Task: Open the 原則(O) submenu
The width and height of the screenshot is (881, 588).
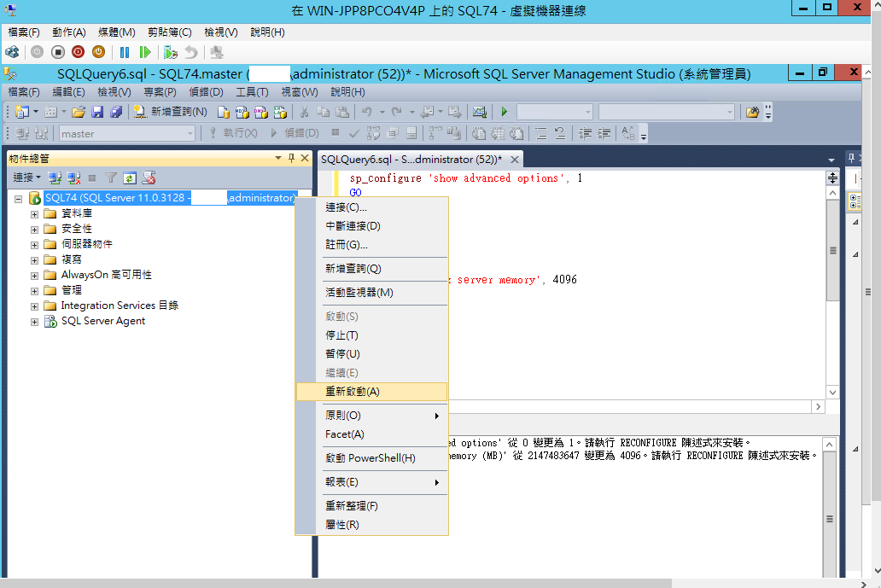Action: [x=371, y=416]
